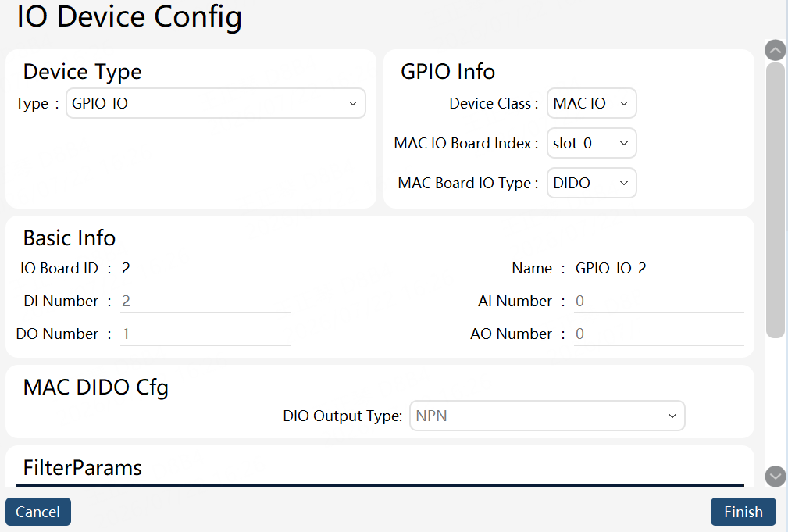This screenshot has width=788, height=532.
Task: Click the GPIO Info section heading
Action: click(x=447, y=72)
